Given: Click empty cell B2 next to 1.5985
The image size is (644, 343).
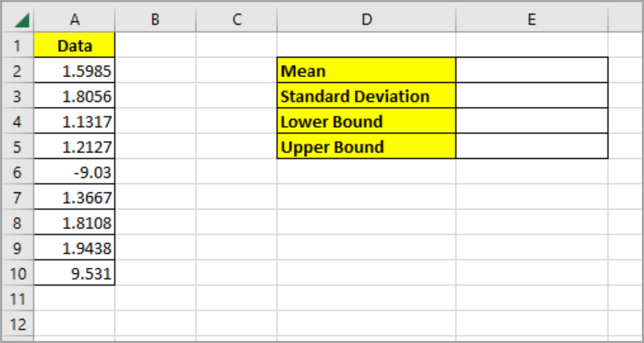Looking at the screenshot, I should point(155,70).
